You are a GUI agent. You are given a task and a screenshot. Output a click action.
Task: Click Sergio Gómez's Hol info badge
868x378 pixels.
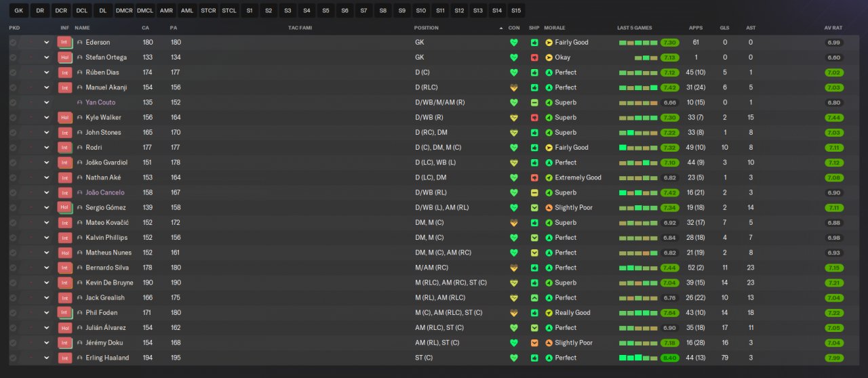[x=64, y=207]
